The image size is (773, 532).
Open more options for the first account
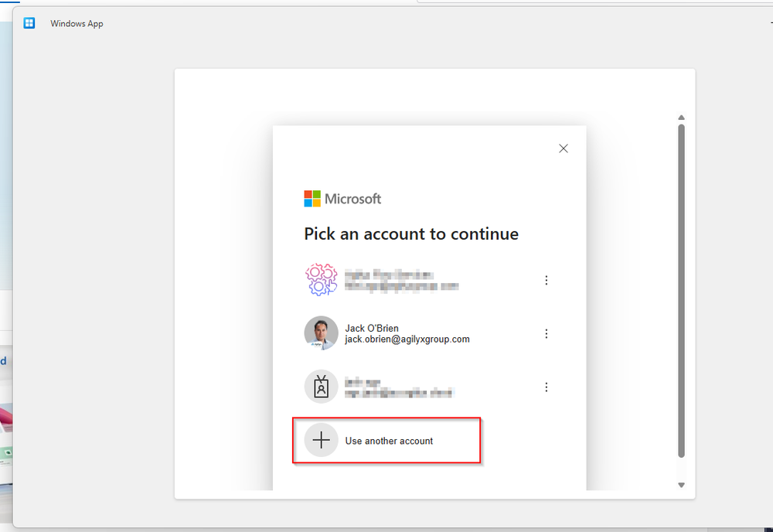pos(547,280)
